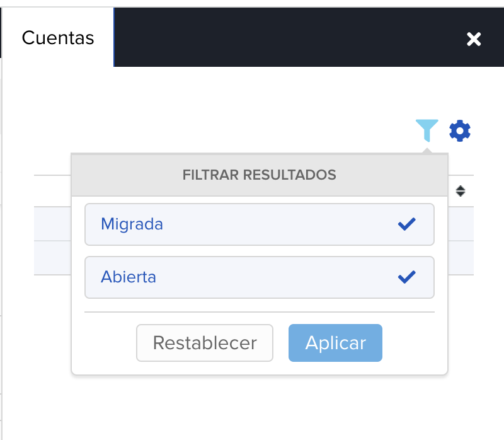
Task: Close the Cuentas panel with the X
Action: coord(474,39)
